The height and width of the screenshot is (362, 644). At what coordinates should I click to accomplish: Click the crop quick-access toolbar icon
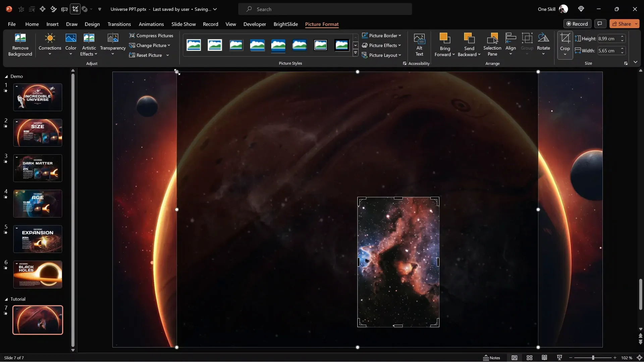click(75, 9)
